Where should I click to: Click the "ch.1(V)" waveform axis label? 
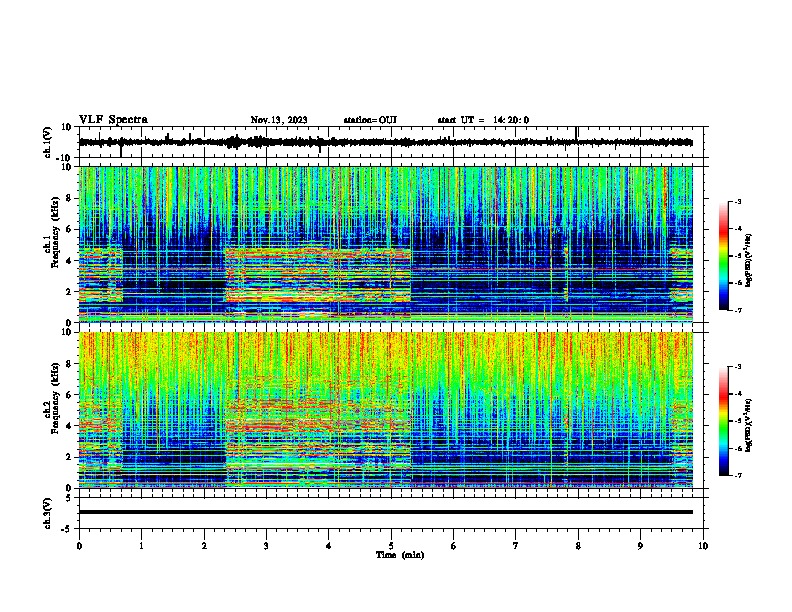pos(48,142)
